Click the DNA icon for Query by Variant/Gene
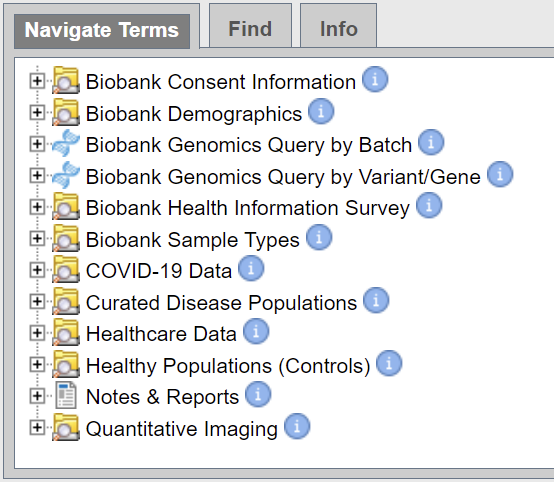This screenshot has height=482, width=554. click(66, 175)
